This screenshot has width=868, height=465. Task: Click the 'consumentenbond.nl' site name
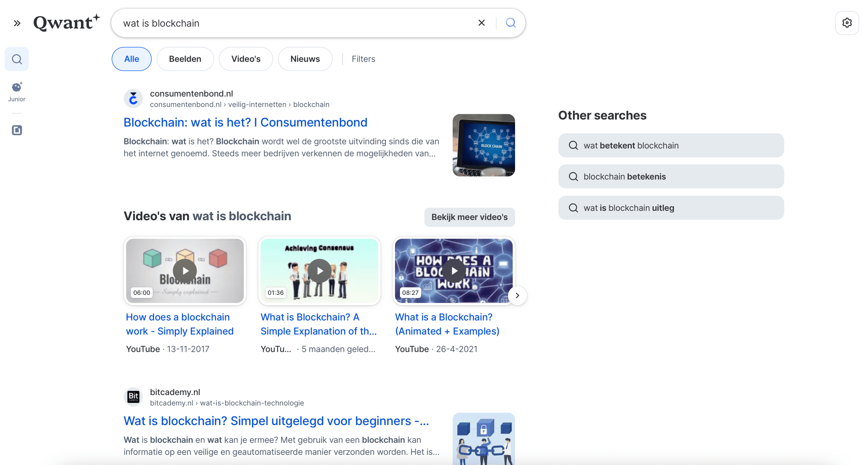(191, 94)
